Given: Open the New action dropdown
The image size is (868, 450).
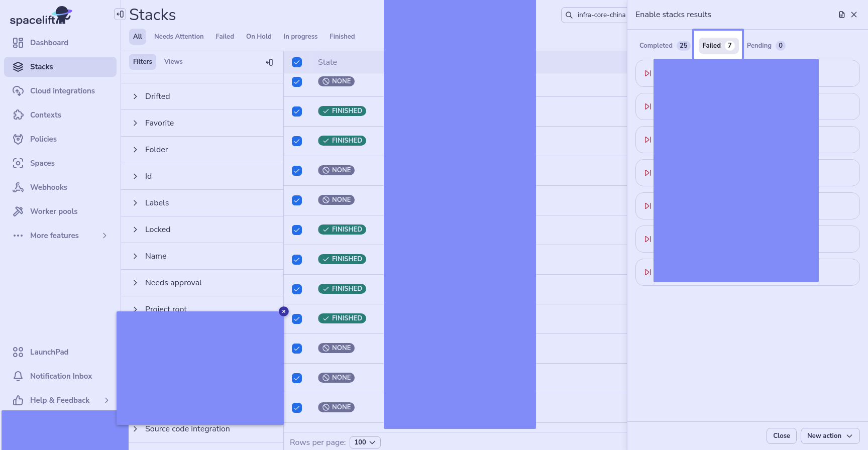Looking at the screenshot, I should click(x=830, y=436).
